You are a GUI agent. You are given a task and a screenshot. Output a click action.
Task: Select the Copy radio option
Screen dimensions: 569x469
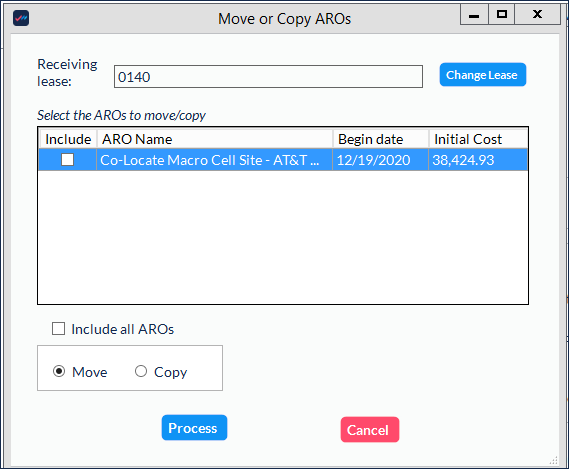tap(141, 371)
